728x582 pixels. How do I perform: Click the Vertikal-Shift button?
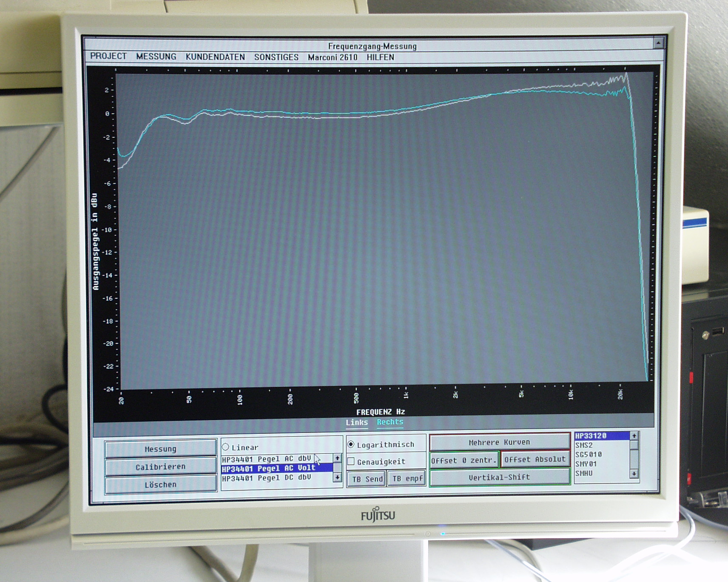tap(499, 477)
